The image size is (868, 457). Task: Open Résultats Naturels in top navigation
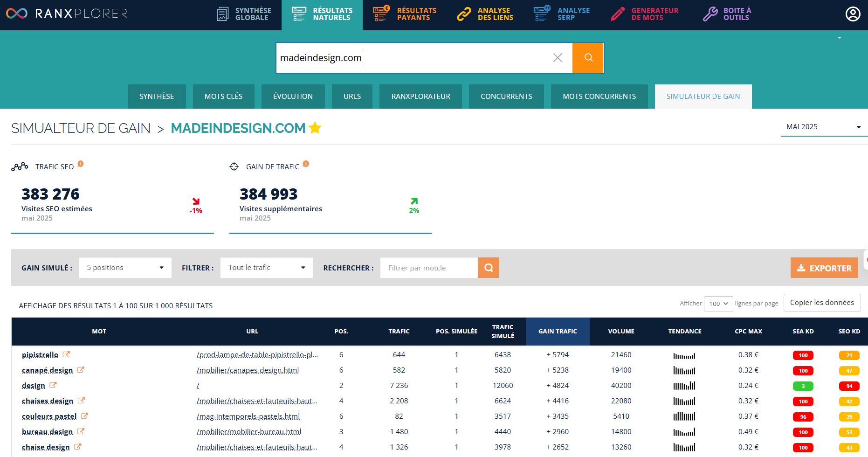pos(322,14)
